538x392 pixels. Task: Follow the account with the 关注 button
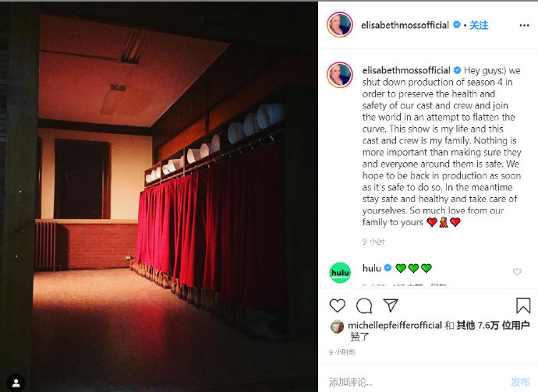[x=479, y=25]
